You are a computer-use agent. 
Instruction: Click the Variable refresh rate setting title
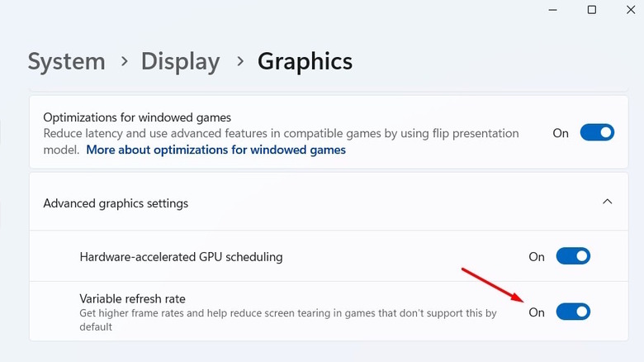pos(138,298)
